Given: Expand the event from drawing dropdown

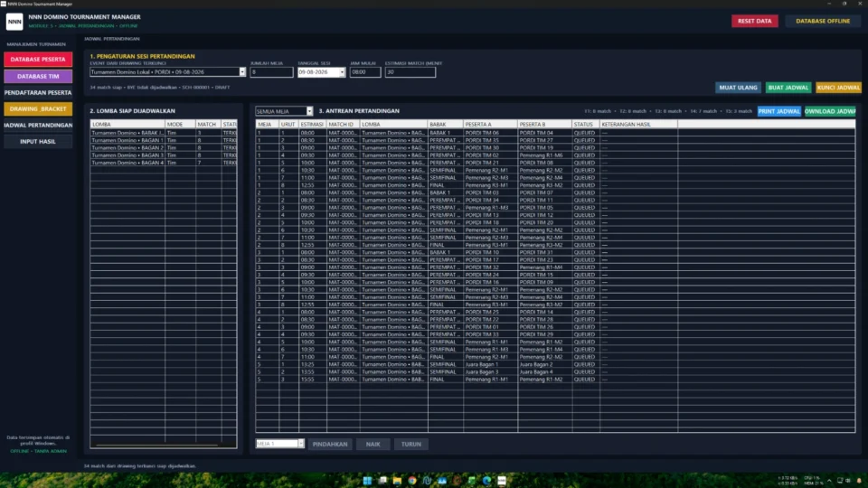Looking at the screenshot, I should click(242, 72).
